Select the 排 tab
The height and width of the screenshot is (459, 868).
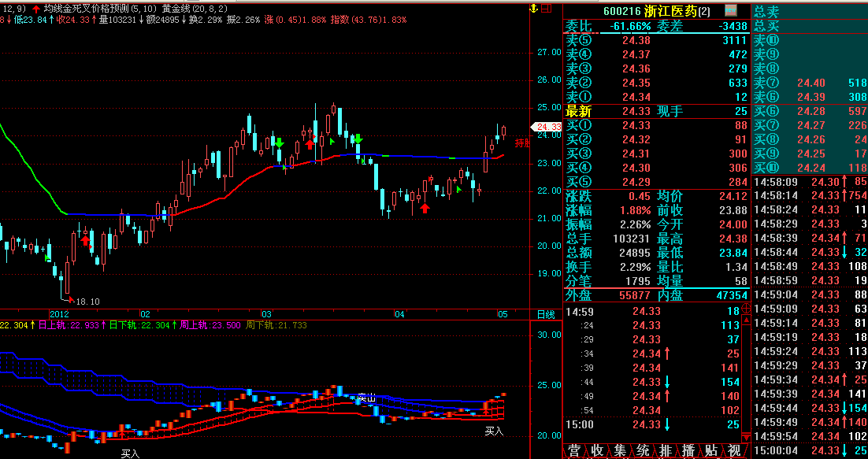click(x=666, y=450)
